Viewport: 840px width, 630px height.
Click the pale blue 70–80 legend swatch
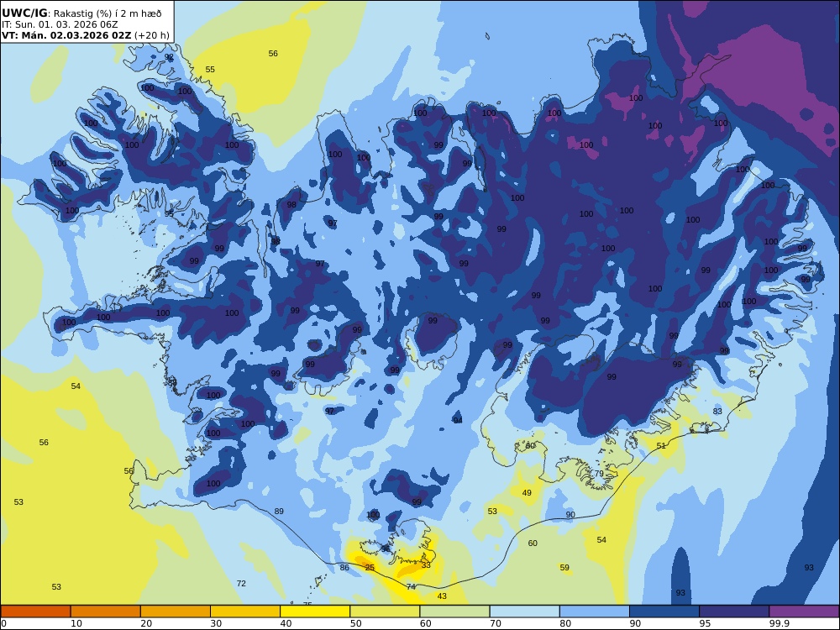click(x=524, y=612)
